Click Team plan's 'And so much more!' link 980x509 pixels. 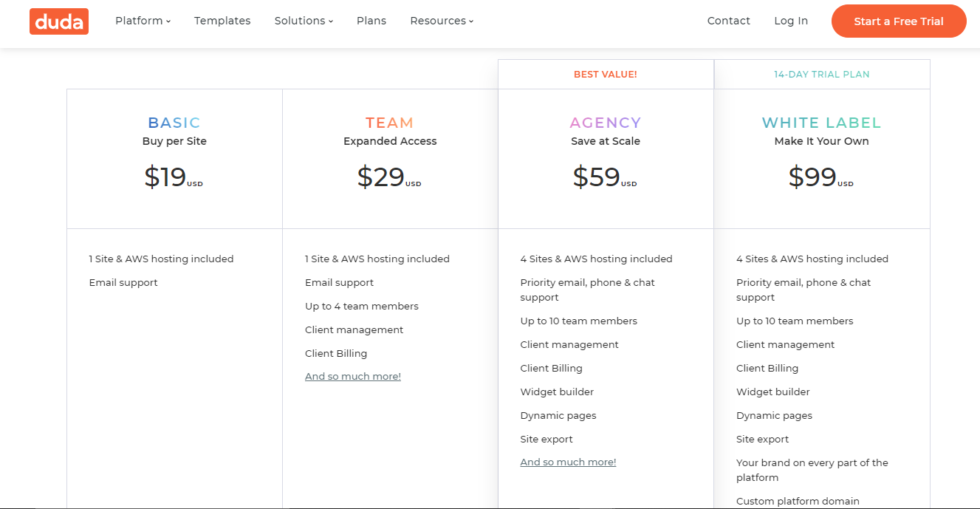click(x=353, y=377)
